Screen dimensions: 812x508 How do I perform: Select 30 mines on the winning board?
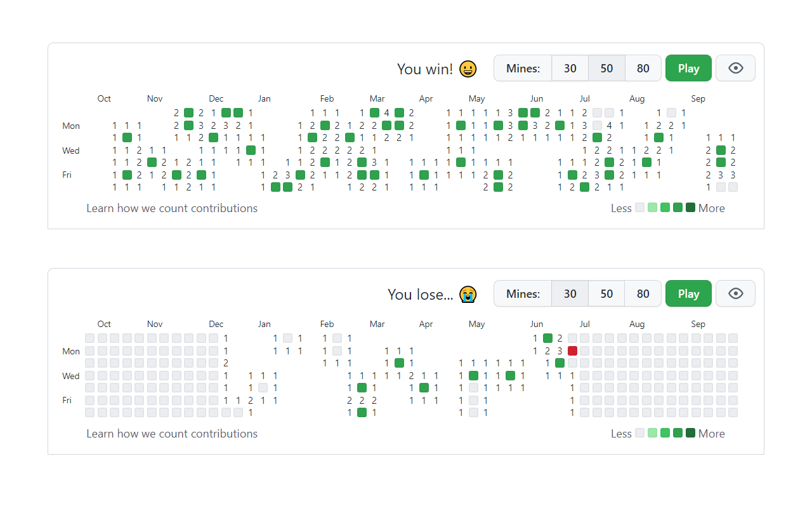coord(570,68)
